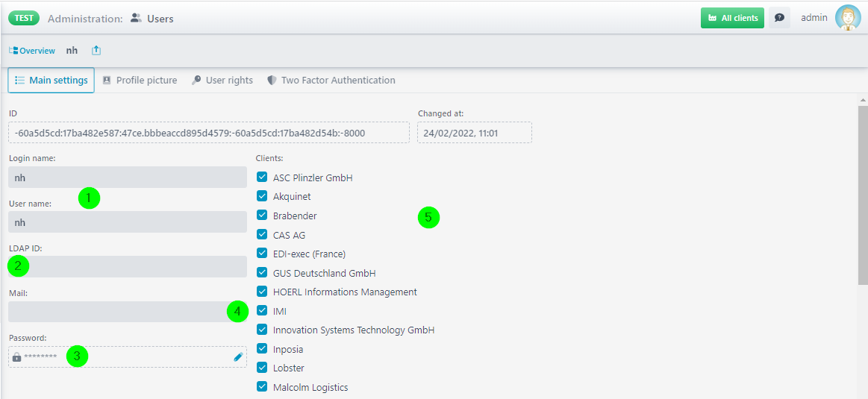Select the Main settings tab
Viewport: 868px width, 399px height.
pyautogui.click(x=51, y=81)
